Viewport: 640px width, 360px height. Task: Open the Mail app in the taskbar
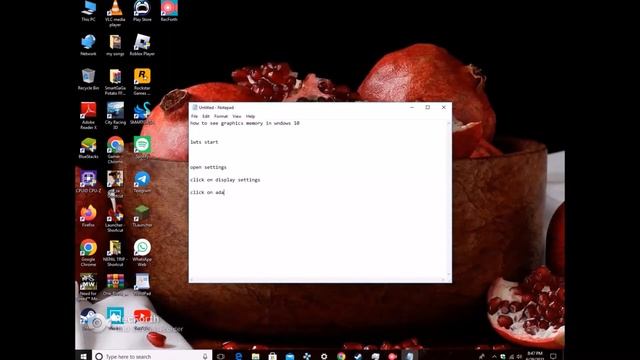coord(289,356)
